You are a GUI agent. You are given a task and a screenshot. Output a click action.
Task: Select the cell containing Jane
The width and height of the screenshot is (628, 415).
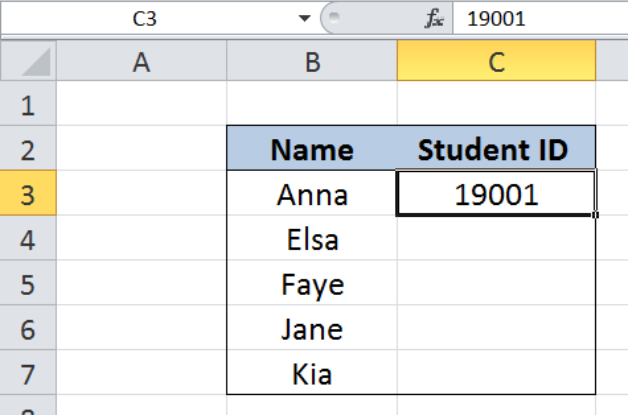coord(312,328)
